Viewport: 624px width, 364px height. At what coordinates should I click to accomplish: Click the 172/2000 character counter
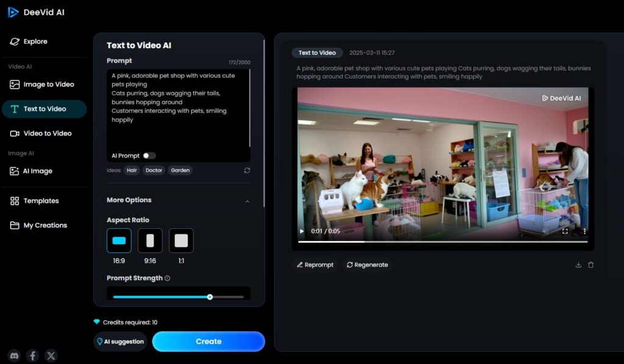point(239,62)
